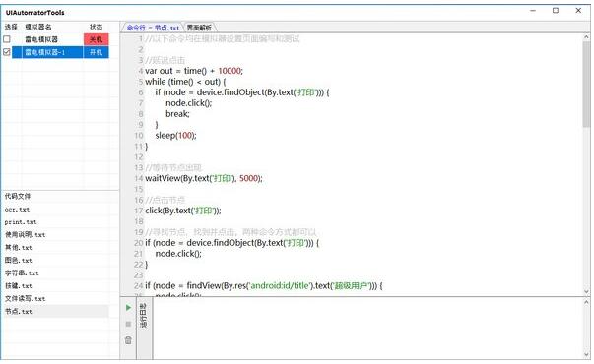Open 文件读写.txt code file
Screen dimensions: 594x364
pos(25,298)
